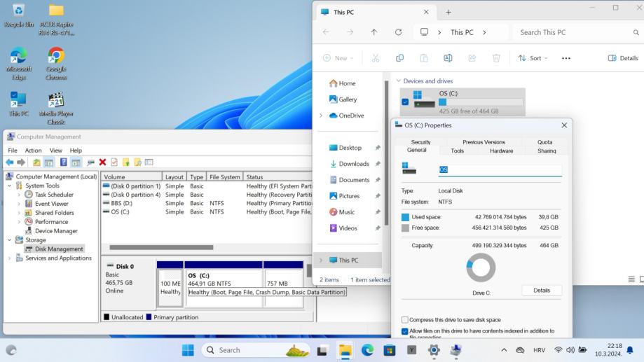Click the drive label field containing OS
The width and height of the screenshot is (644, 362).
[499, 169]
